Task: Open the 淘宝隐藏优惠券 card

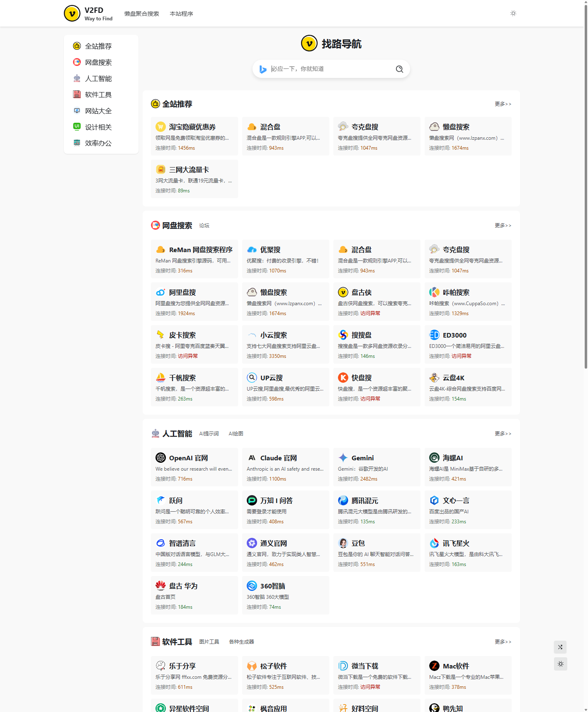Action: tap(194, 136)
